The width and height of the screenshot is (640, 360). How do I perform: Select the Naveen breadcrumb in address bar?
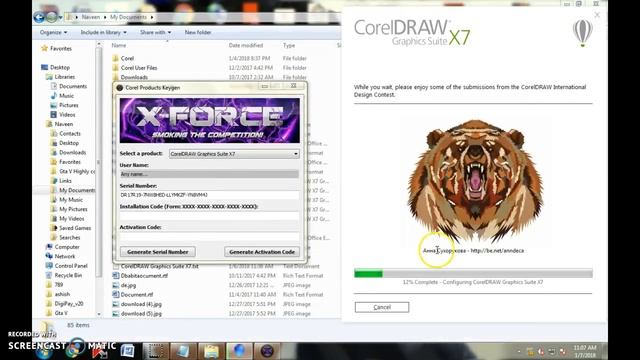point(91,17)
